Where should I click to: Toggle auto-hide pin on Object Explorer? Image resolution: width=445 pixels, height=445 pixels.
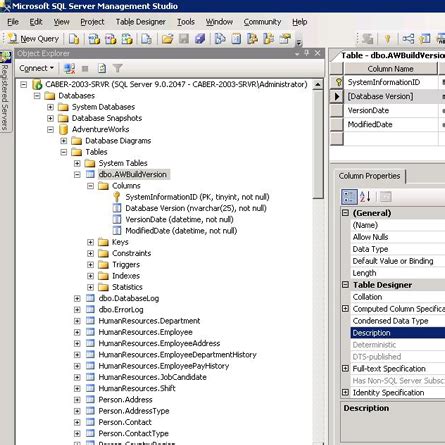pyautogui.click(x=307, y=53)
